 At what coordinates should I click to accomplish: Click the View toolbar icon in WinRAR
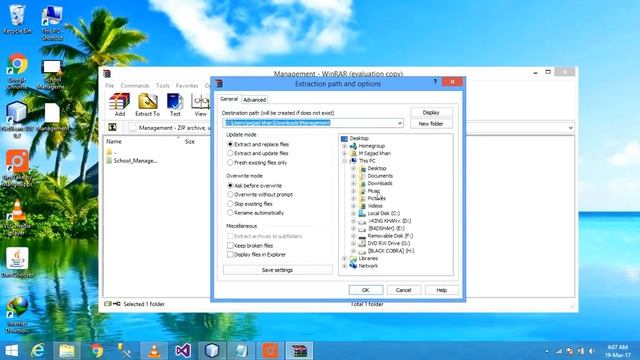point(200,105)
